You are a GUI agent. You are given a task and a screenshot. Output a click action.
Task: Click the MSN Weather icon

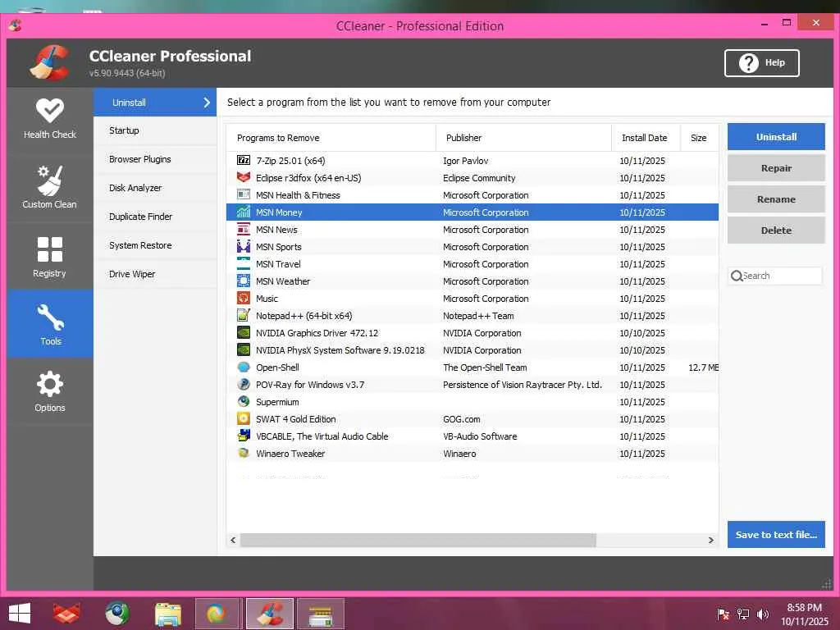(x=243, y=281)
